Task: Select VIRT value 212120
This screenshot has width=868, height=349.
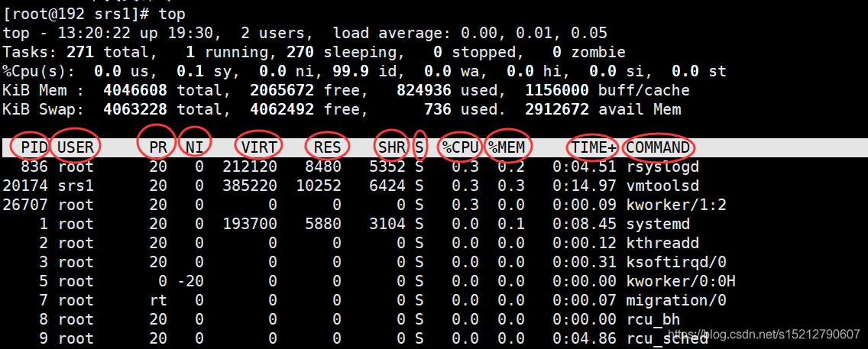Action: click(x=250, y=166)
